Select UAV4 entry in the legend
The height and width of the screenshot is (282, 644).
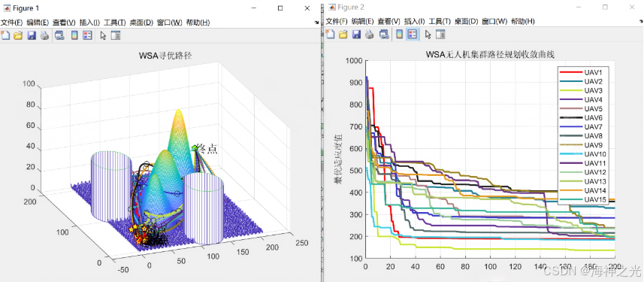[584, 100]
